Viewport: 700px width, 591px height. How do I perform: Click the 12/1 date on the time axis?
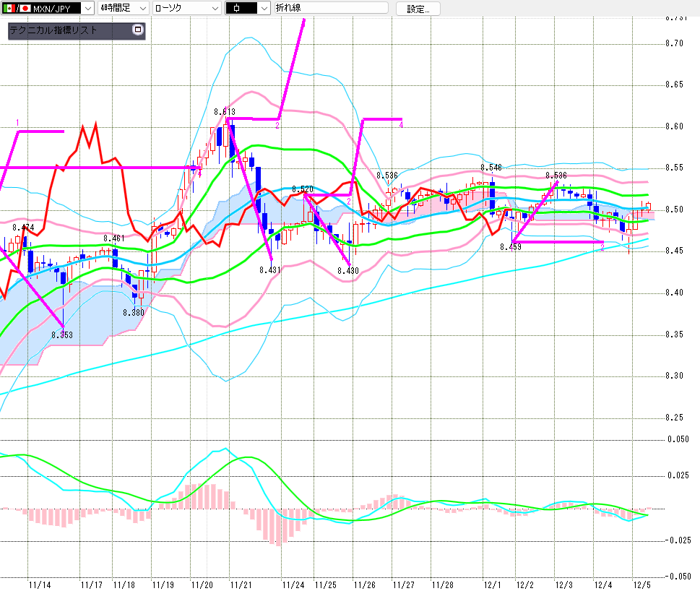tap(493, 584)
